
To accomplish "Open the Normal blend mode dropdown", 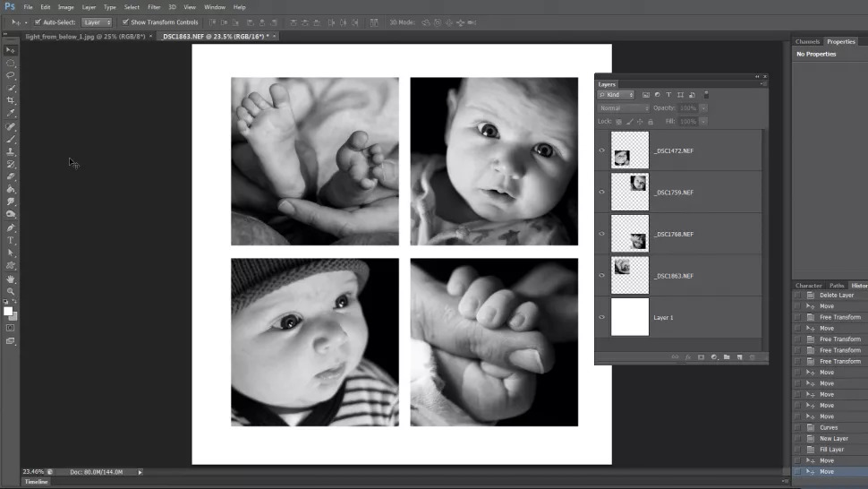I will 623,108.
